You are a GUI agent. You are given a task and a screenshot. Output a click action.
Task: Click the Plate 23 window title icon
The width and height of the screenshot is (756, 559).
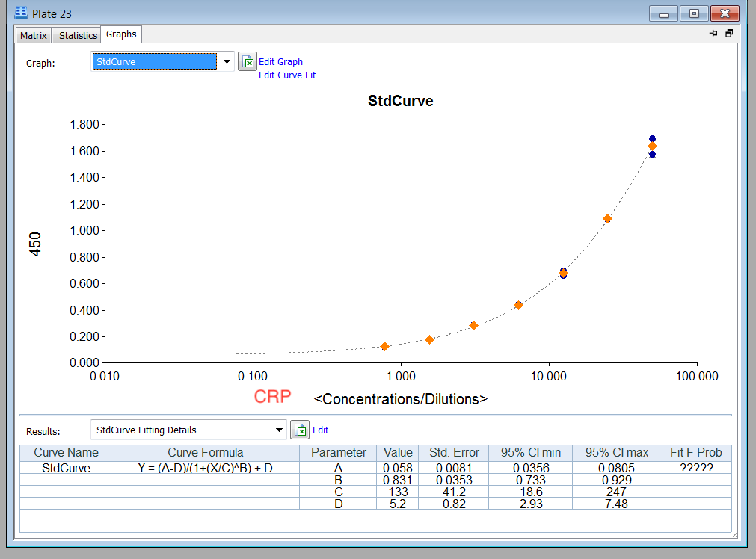click(x=21, y=13)
